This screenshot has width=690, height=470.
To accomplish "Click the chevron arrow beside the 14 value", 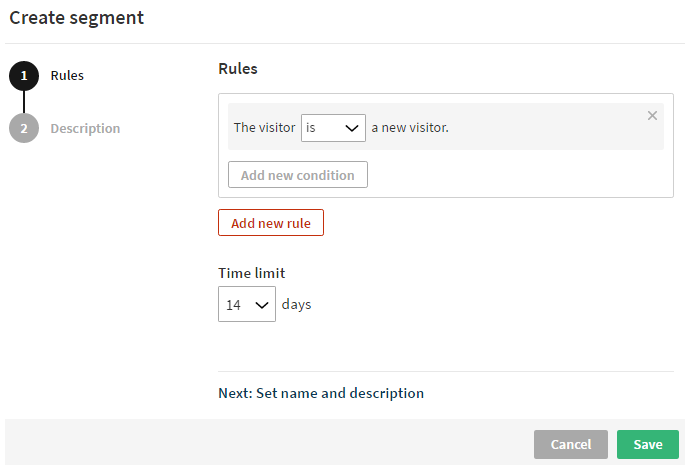I will click(262, 304).
